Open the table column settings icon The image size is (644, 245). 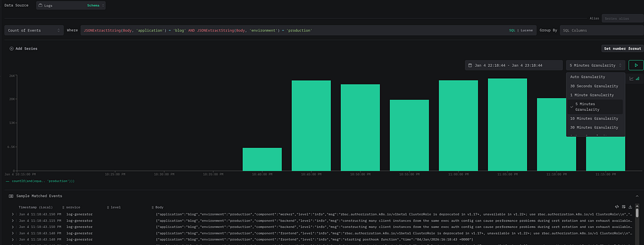pos(623,207)
